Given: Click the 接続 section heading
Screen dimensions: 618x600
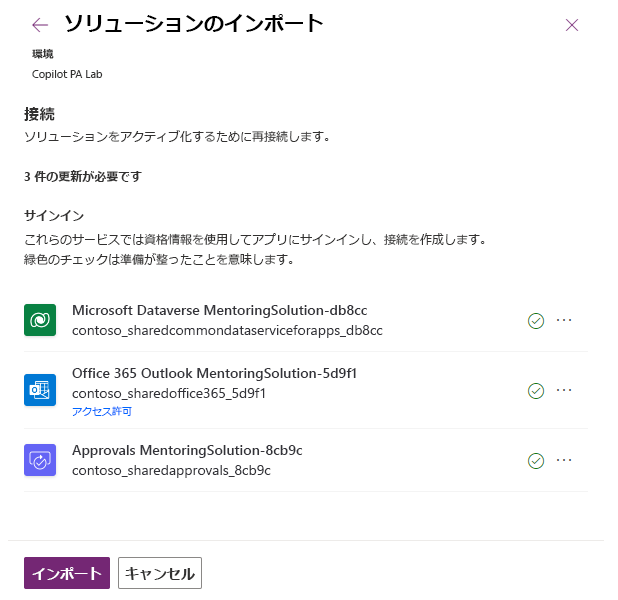Looking at the screenshot, I should point(39,114).
